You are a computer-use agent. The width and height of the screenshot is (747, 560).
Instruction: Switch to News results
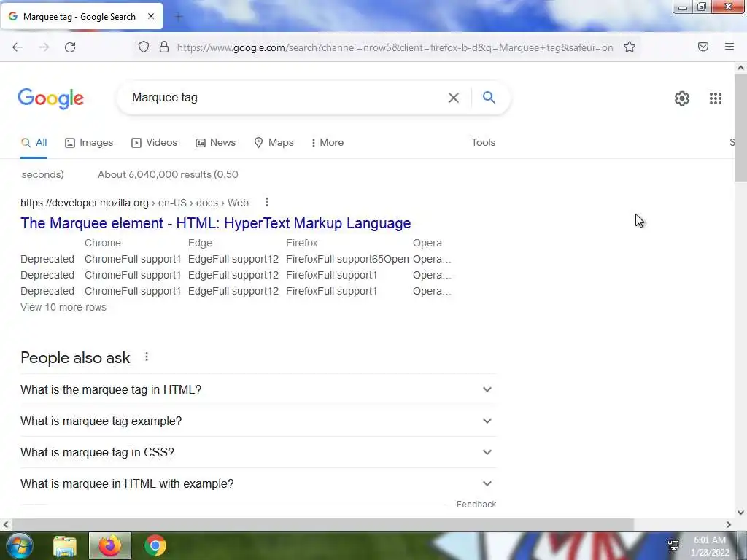215,142
